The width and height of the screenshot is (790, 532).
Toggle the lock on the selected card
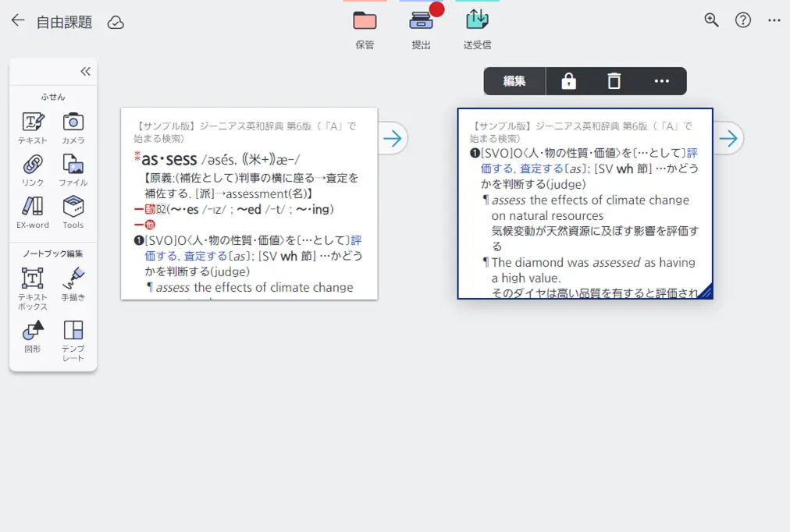568,81
